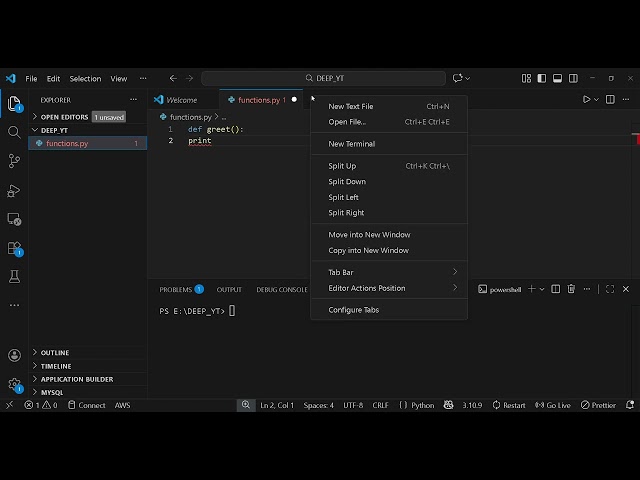The image size is (640, 480).
Task: Maximize the panel size icon
Action: coord(610,289)
